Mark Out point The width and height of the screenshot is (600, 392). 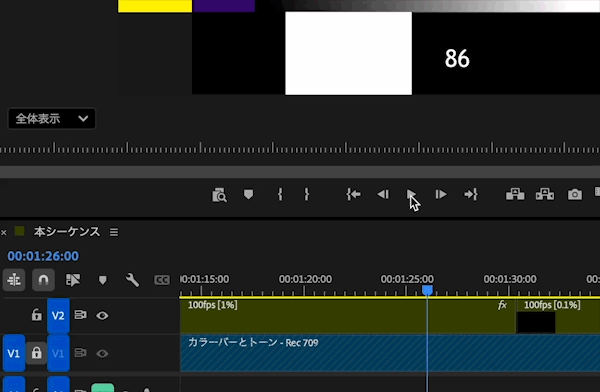[x=307, y=194]
